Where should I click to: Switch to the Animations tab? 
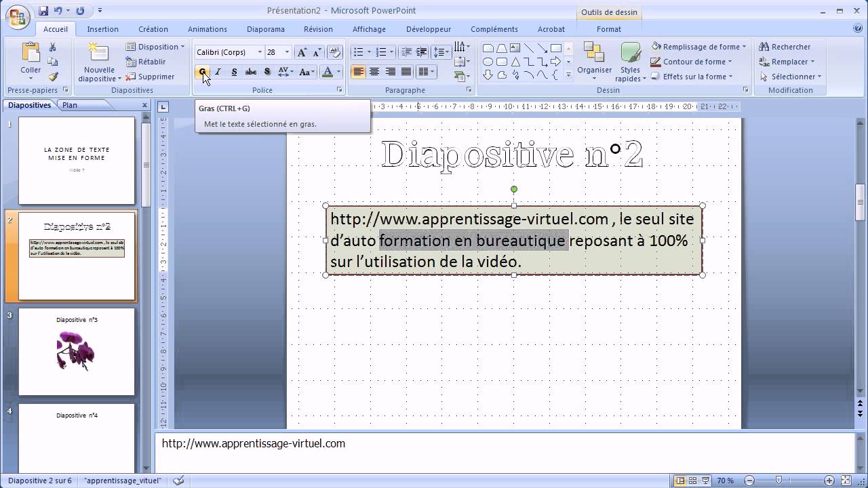pyautogui.click(x=208, y=29)
